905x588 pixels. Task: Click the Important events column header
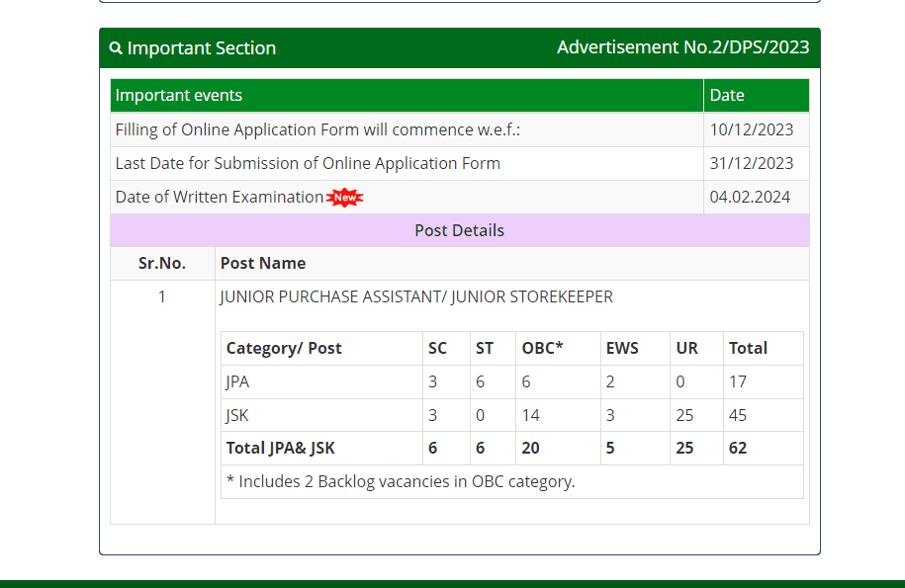179,96
